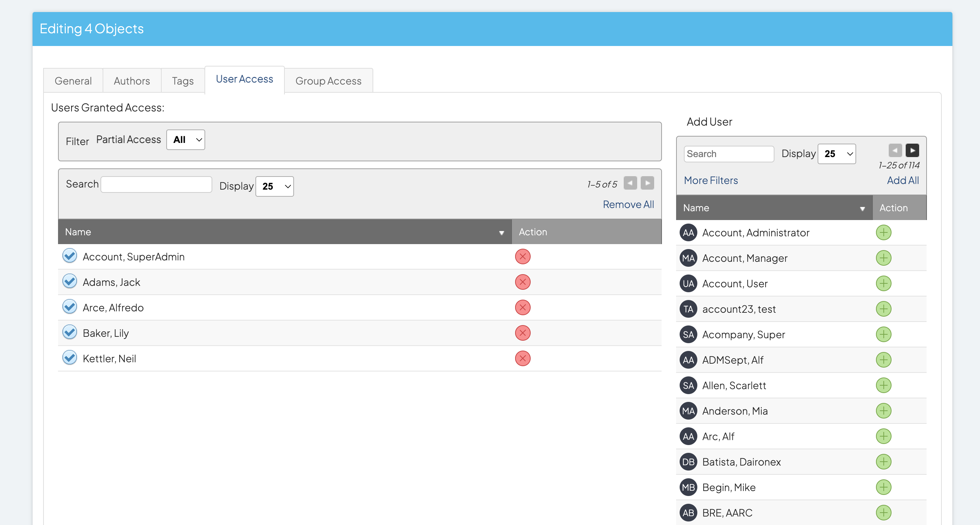Image resolution: width=980 pixels, height=525 pixels.
Task: Add Allen, Scarlett with green plus icon
Action: click(x=883, y=385)
